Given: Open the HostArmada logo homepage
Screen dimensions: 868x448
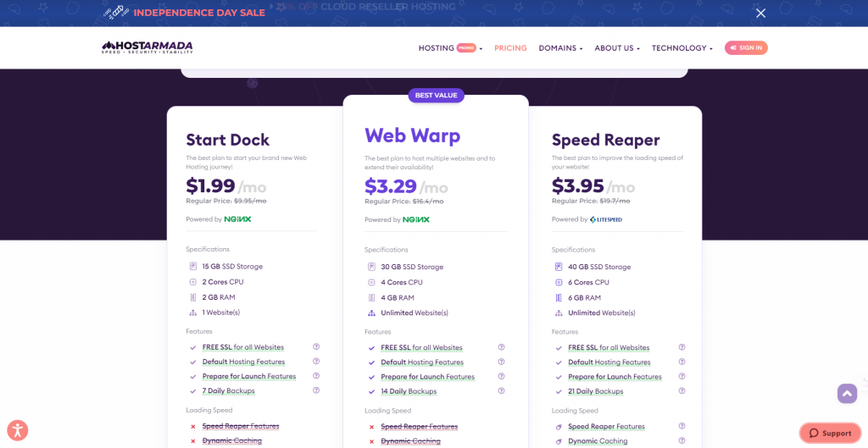Looking at the screenshot, I should pos(147,47).
